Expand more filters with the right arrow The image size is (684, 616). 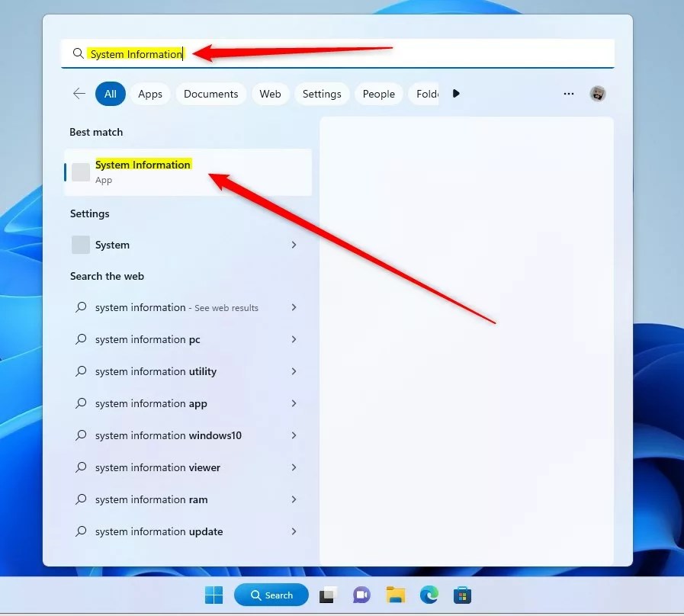(456, 93)
